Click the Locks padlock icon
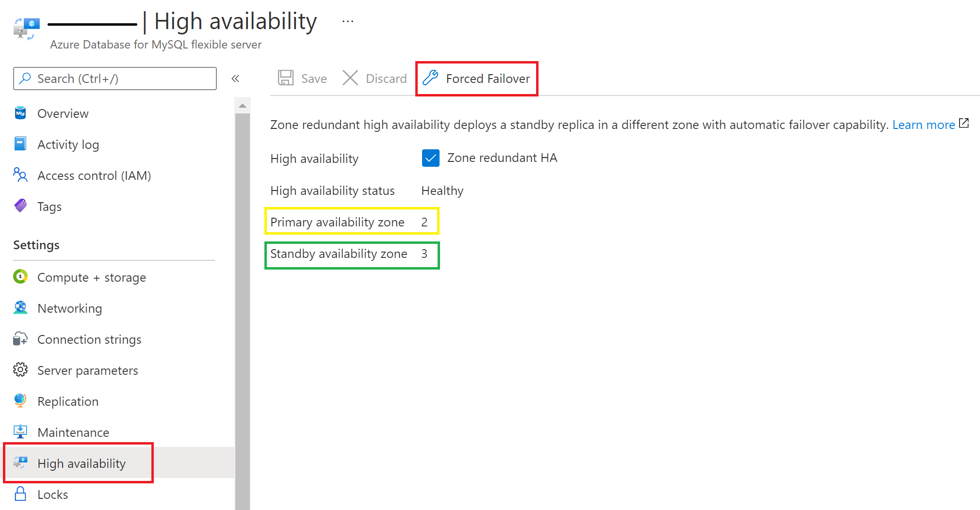The image size is (980, 510). (20, 494)
